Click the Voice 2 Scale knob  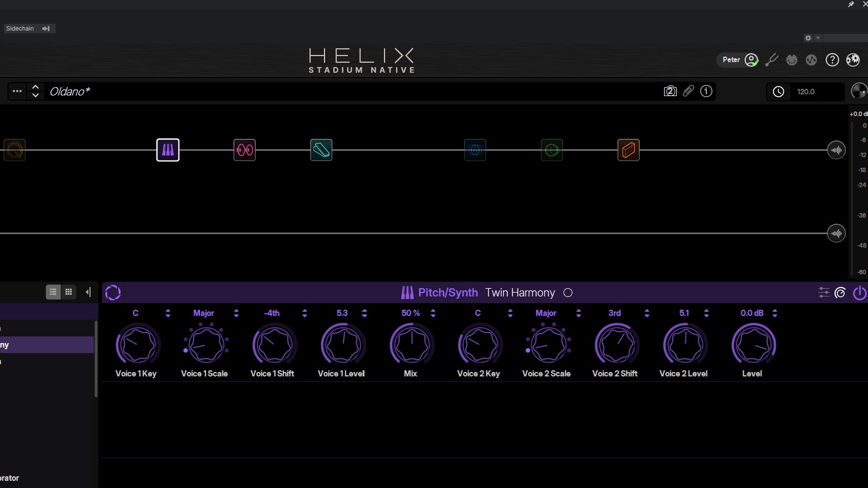coord(548,345)
